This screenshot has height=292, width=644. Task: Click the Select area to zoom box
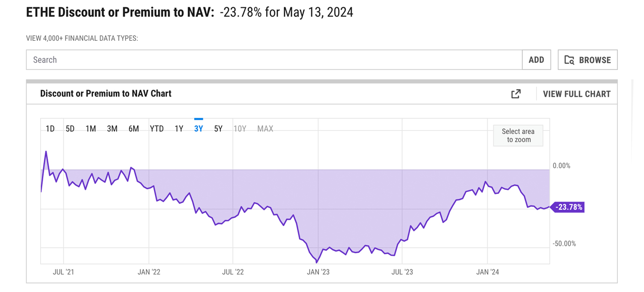(518, 135)
